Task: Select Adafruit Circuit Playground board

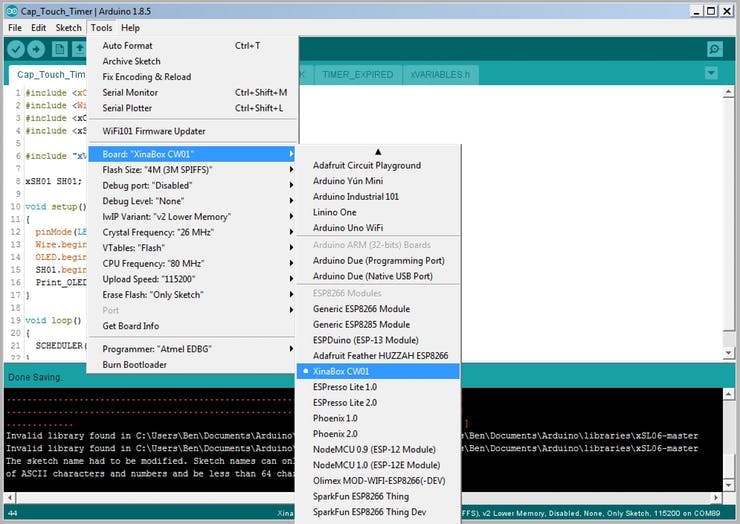Action: coord(378,166)
